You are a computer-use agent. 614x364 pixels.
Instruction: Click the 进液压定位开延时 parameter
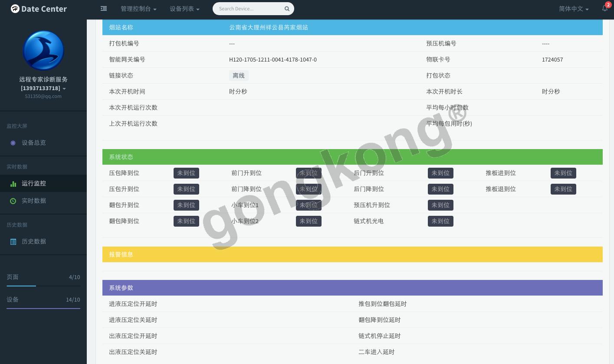(133, 304)
